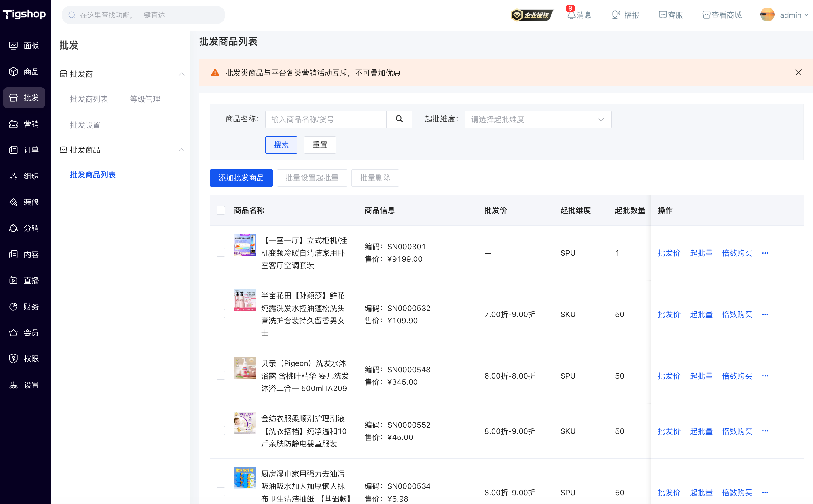Open the 商品 sidebar section
The height and width of the screenshot is (504, 813).
pos(24,72)
